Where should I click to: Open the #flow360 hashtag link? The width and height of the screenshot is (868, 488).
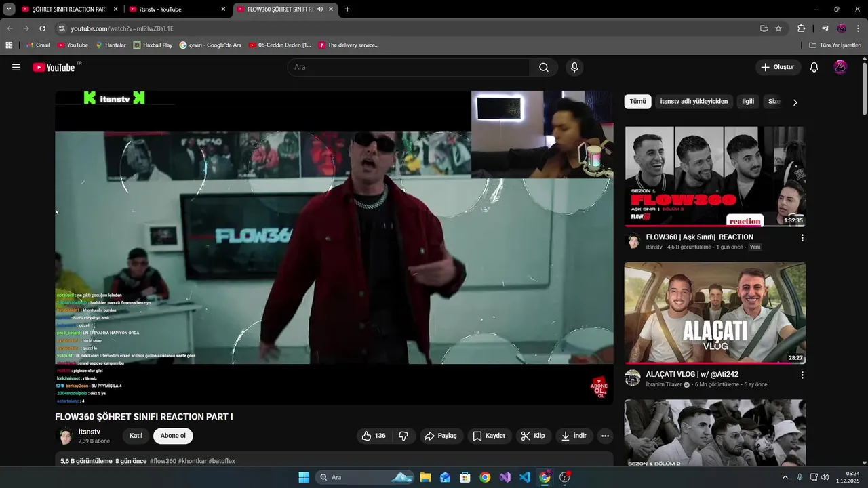pyautogui.click(x=163, y=461)
